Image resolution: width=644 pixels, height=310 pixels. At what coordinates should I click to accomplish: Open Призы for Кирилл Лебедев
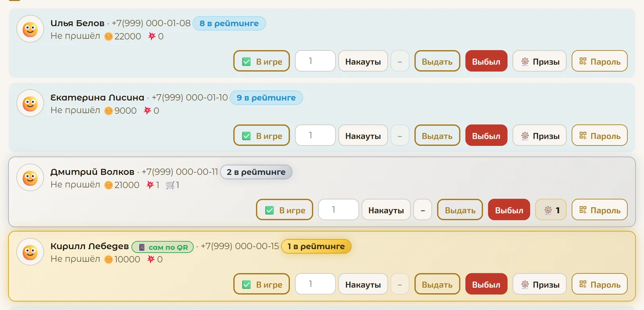click(539, 284)
